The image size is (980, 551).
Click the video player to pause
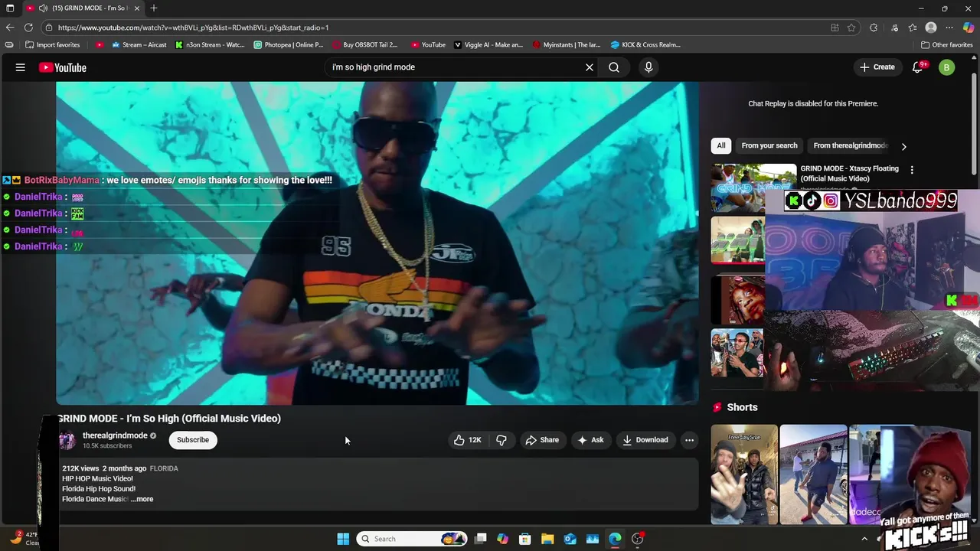click(x=377, y=243)
